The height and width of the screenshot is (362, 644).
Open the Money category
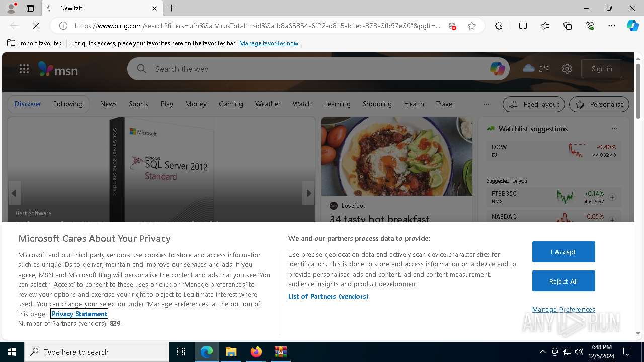tap(196, 104)
